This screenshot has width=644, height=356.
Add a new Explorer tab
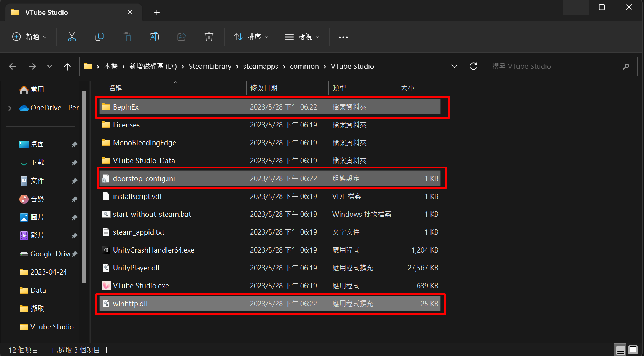coord(157,12)
